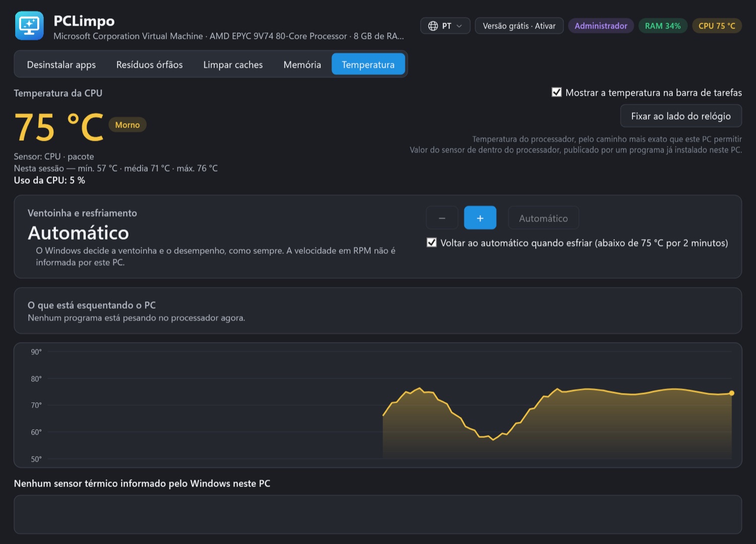
Task: Click the Sensor: CPU · pacote line
Action: click(54, 157)
